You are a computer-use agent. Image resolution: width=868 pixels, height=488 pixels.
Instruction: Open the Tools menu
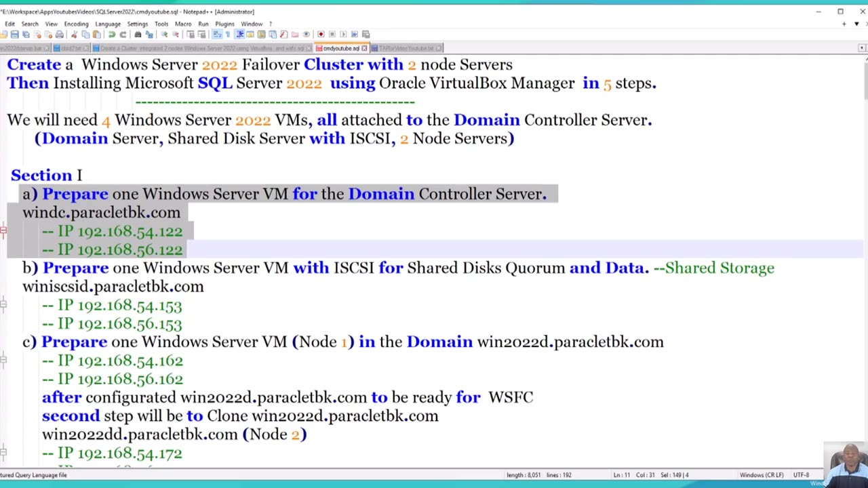point(161,24)
